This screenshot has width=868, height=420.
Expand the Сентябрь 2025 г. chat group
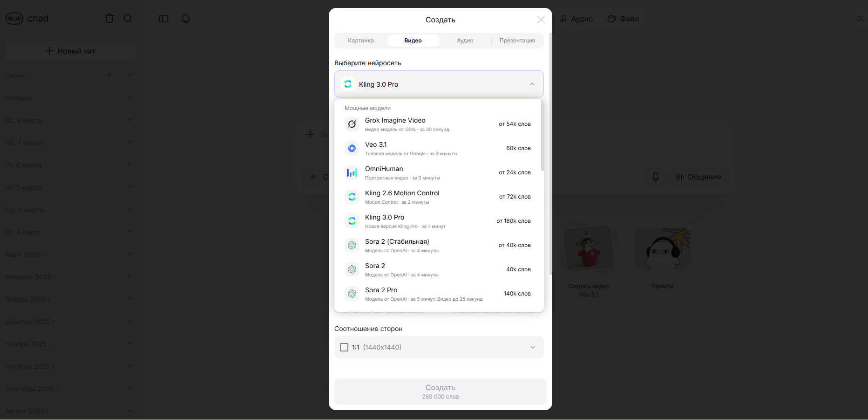(130, 388)
